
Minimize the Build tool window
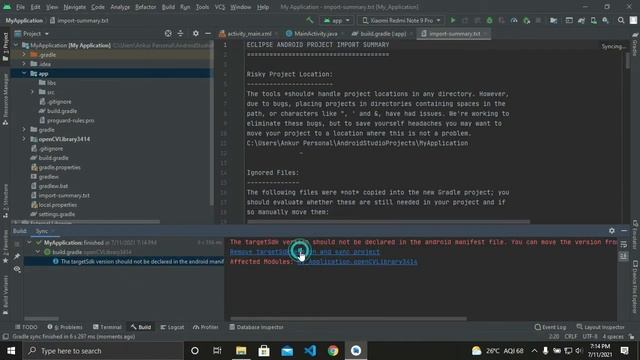click(624, 231)
